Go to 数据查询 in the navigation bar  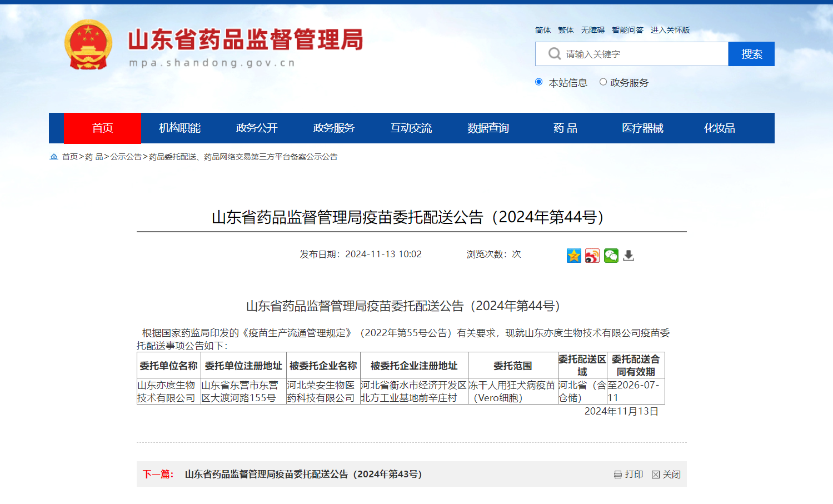(488, 128)
